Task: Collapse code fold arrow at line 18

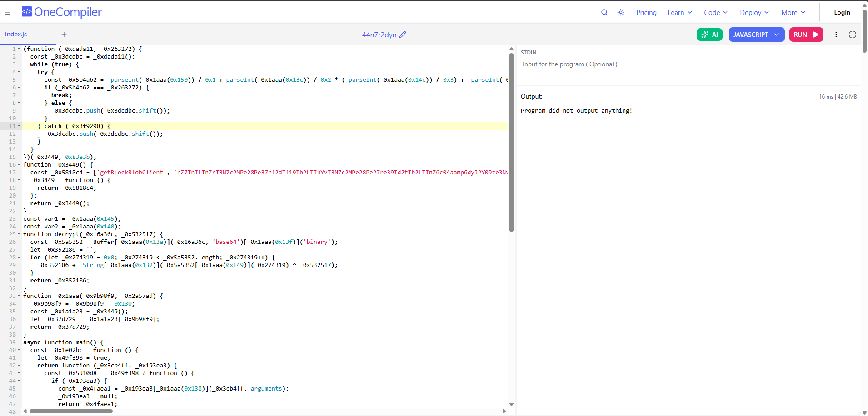Action: pos(19,180)
